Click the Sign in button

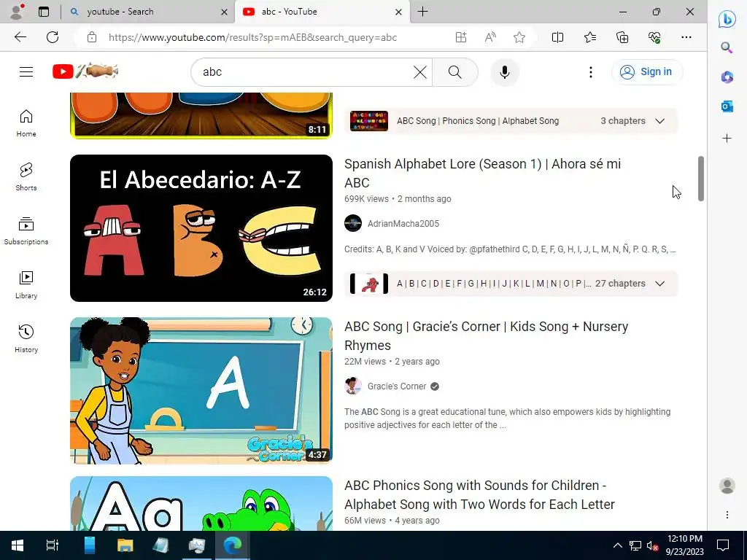coord(646,72)
